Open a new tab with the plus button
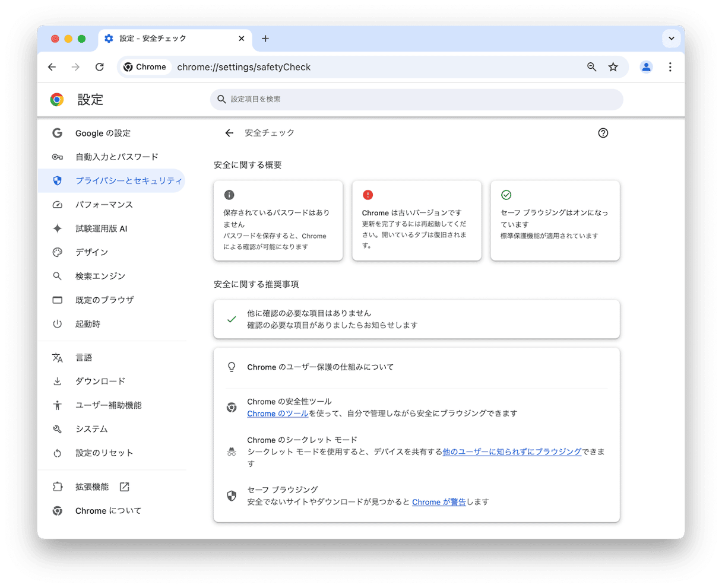Viewport: 722px width, 588px height. (x=265, y=39)
